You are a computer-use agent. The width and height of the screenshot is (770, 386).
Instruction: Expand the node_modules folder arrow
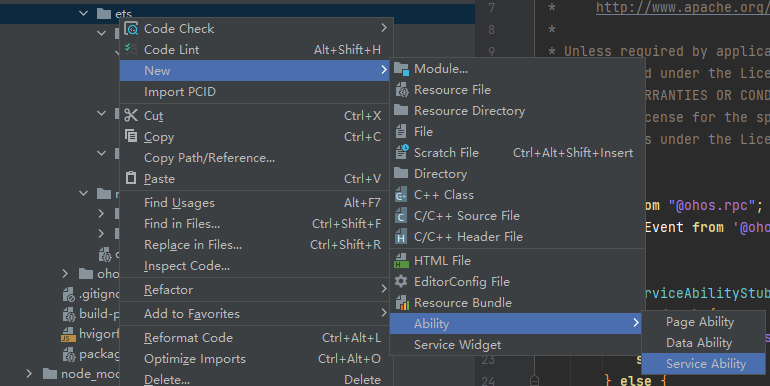click(x=29, y=374)
